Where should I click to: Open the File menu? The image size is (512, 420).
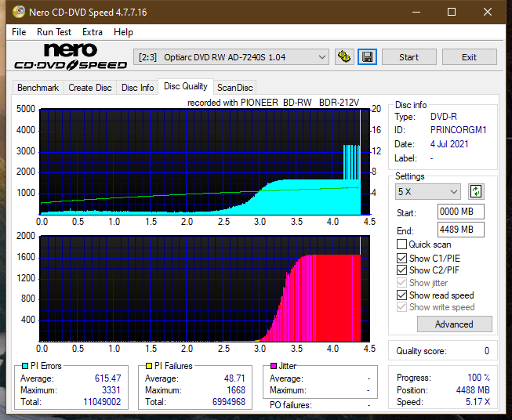click(19, 32)
